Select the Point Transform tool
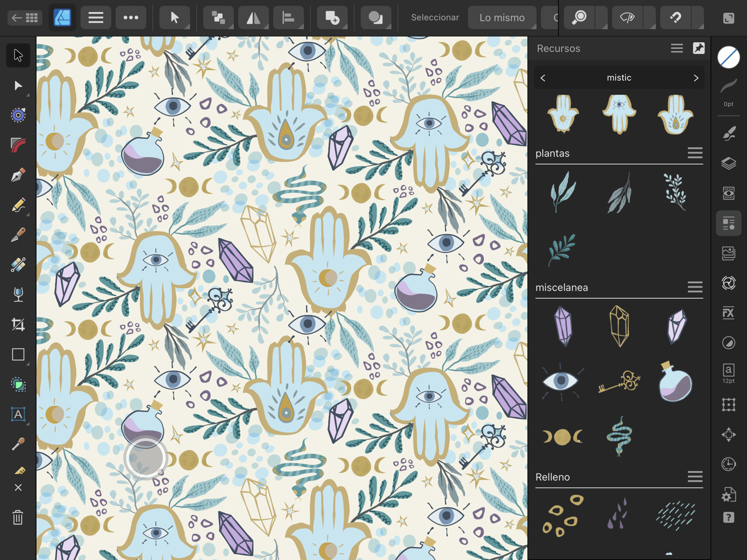Viewport: 747px width, 560px height. pos(18,115)
